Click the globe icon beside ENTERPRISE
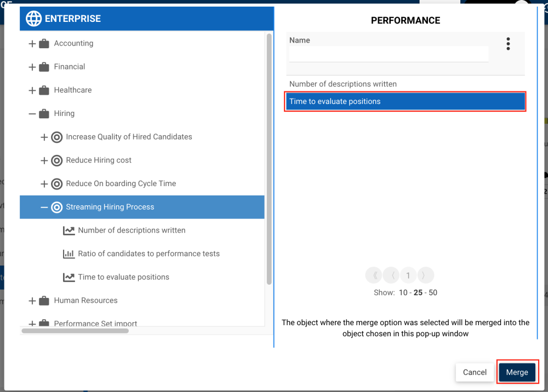Viewport: 548px width, 392px height. point(34,18)
